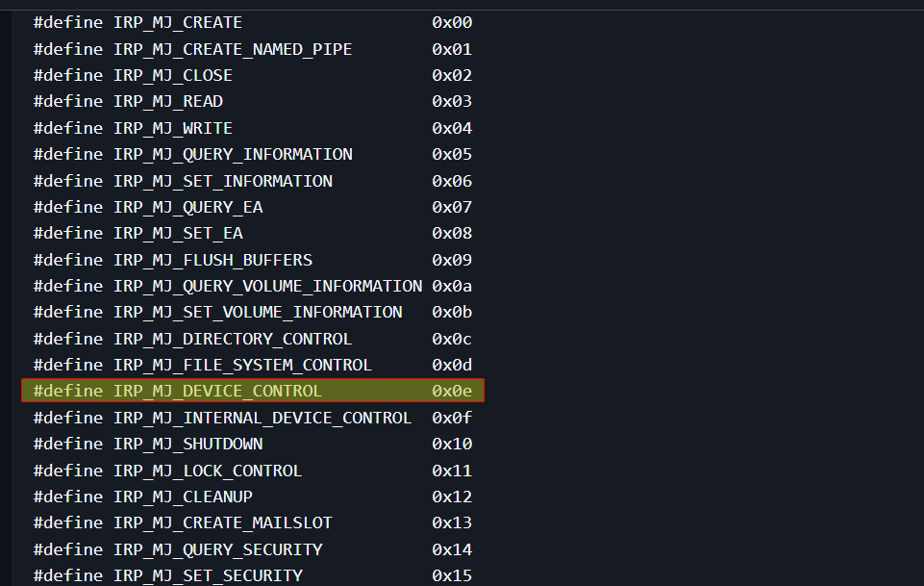Select the IRP_MJ_DIRECTORY_CONTROL macro name
The image size is (924, 586).
coord(233,339)
